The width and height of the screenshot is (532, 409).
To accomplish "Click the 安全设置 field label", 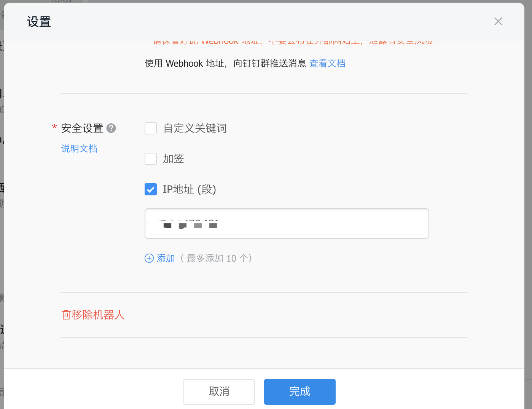I will click(82, 128).
